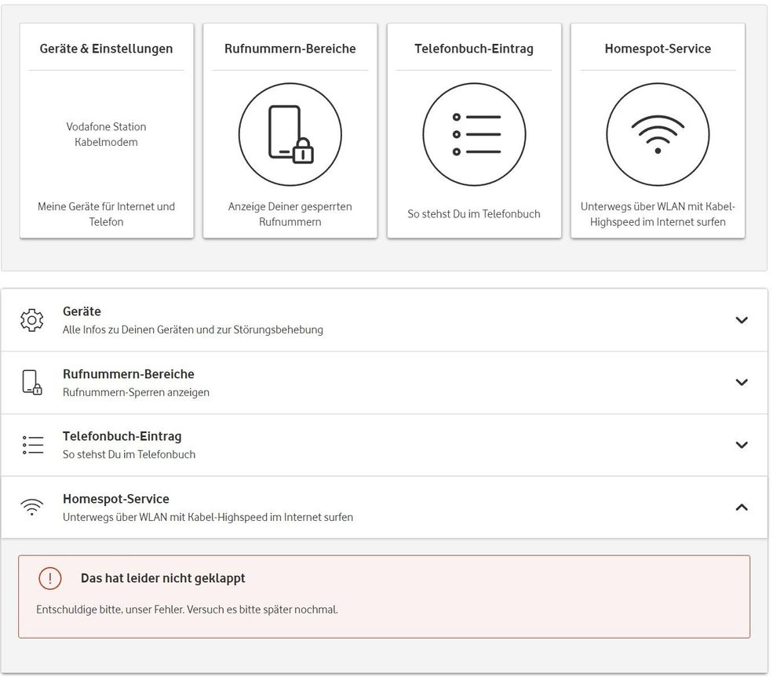The image size is (784, 677).
Task: Expand the Telefonbuch-Eintrag section
Action: click(x=741, y=445)
